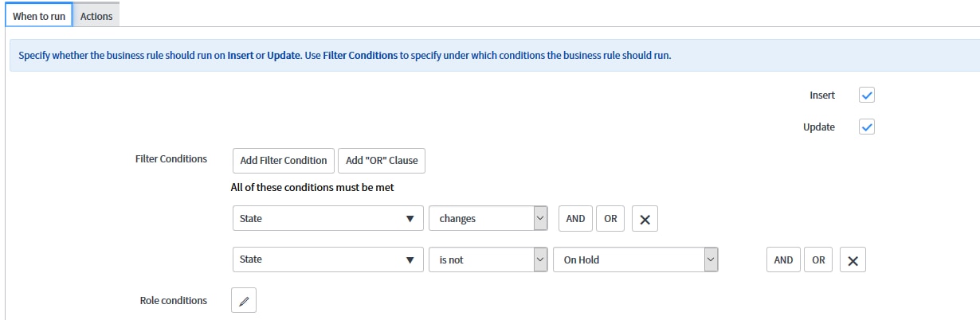Image resolution: width=980 pixels, height=320 pixels.
Task: Select the 'When to run' tab
Action: tap(38, 16)
